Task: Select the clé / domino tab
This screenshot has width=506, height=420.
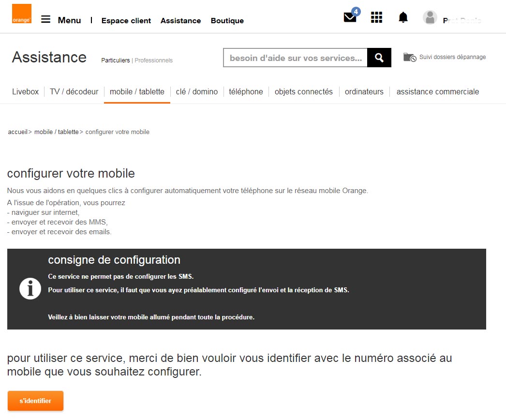Action: pyautogui.click(x=197, y=91)
